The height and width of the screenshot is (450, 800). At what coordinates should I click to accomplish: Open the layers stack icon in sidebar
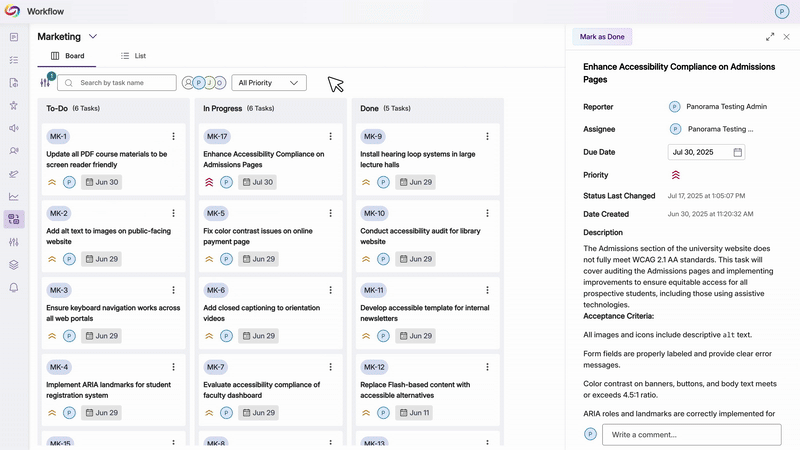(x=14, y=265)
